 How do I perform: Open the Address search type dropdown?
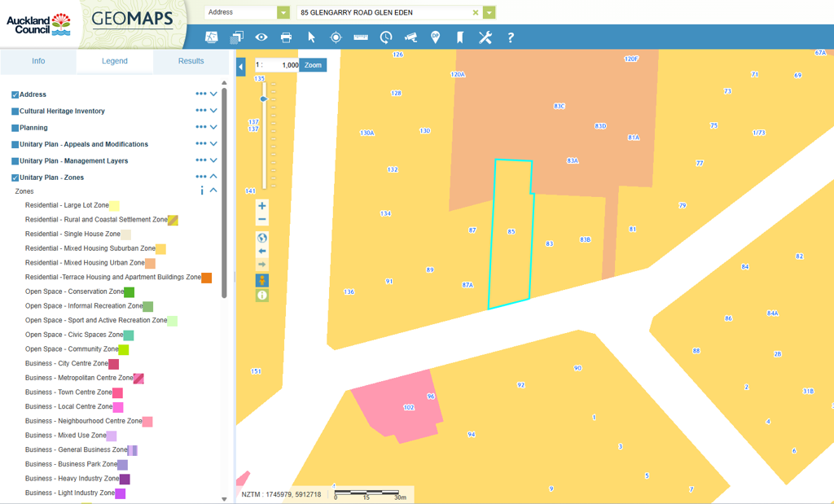[283, 12]
